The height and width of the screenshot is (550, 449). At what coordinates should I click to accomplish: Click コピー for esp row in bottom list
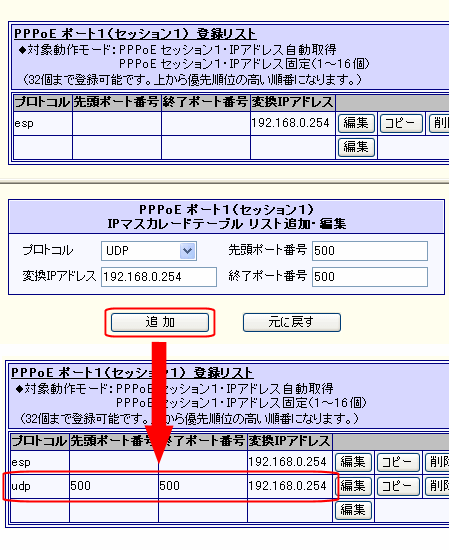click(398, 462)
